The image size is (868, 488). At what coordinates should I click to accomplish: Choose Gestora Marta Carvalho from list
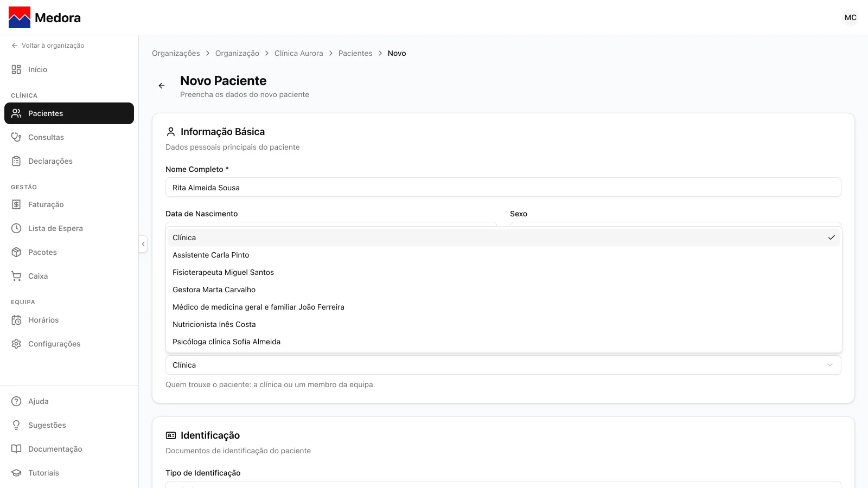[x=503, y=290]
